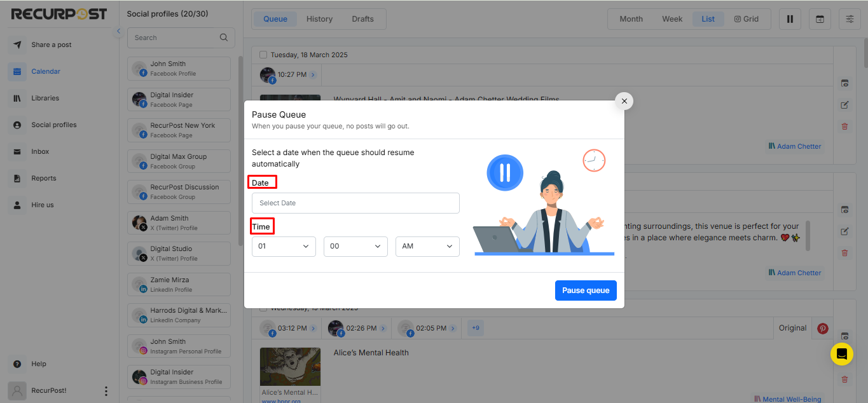Tick the Tuesday, 18 March 2025 checkbox

click(x=263, y=55)
